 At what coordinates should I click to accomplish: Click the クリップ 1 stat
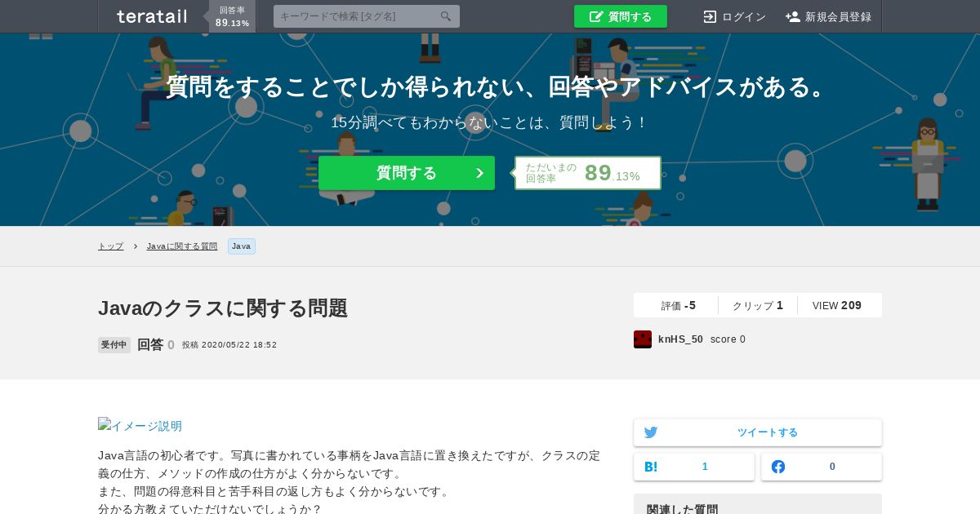click(758, 305)
